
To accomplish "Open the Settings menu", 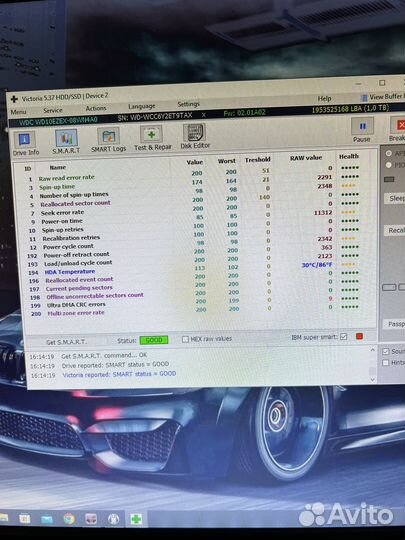I will coord(188,104).
